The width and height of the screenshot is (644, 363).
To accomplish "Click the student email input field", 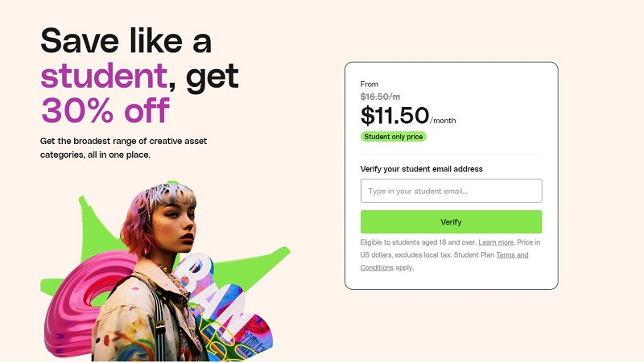I will coord(451,191).
